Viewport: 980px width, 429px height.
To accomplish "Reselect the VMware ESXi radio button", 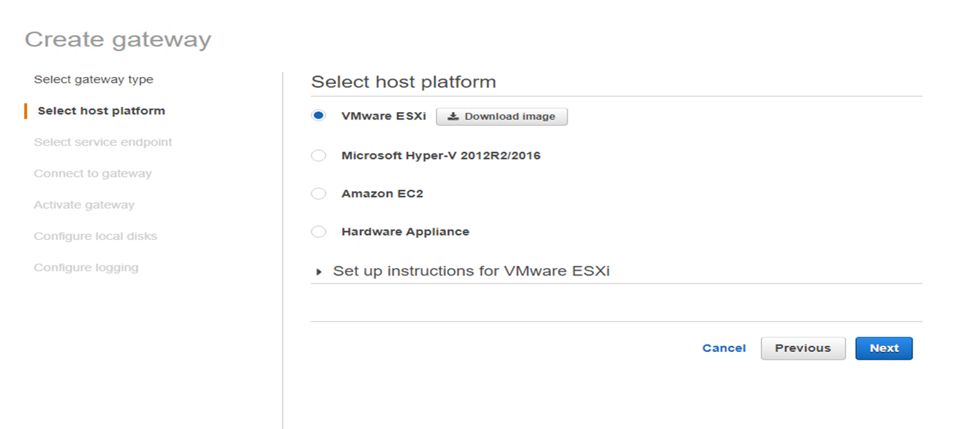I will tap(319, 115).
